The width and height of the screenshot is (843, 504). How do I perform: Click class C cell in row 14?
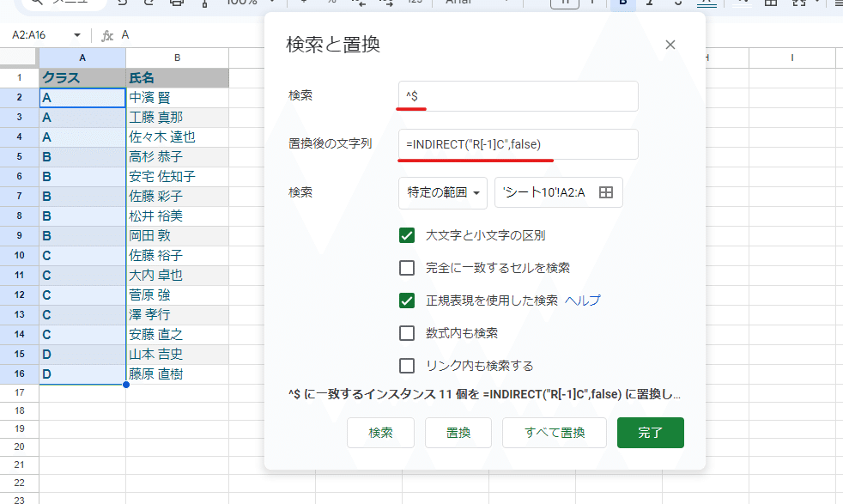tap(82, 335)
